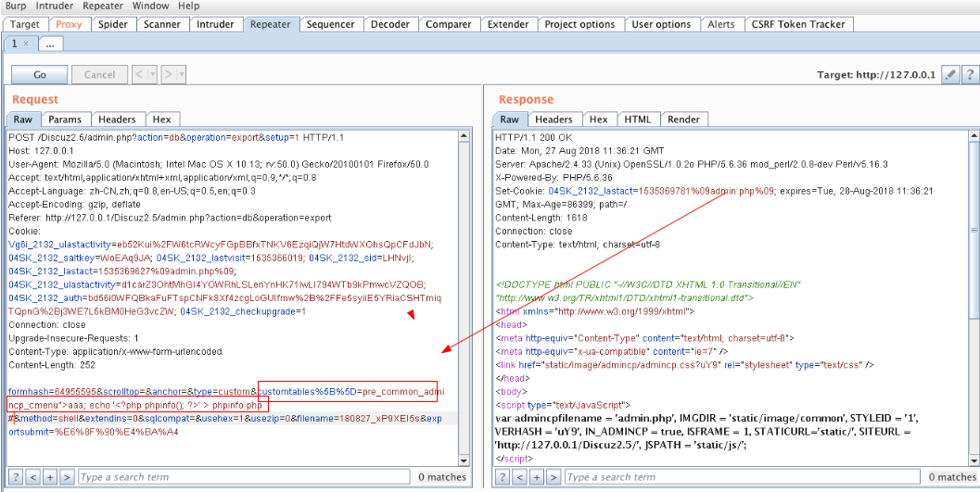The height and width of the screenshot is (492, 980).
Task: Click Target: http://127.0.0.1 label
Action: (x=876, y=74)
